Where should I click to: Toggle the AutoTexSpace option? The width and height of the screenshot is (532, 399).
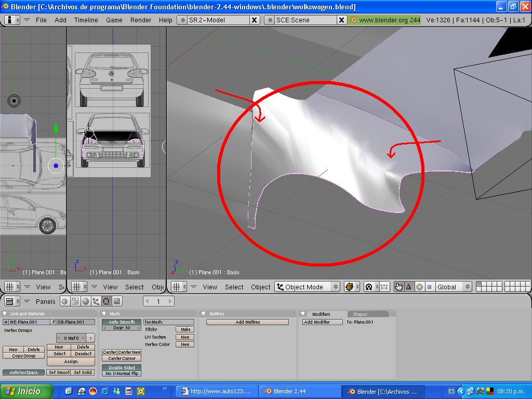24,373
